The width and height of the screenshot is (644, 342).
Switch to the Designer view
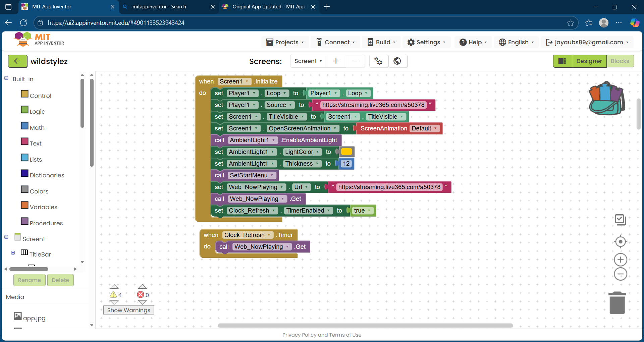tap(589, 61)
